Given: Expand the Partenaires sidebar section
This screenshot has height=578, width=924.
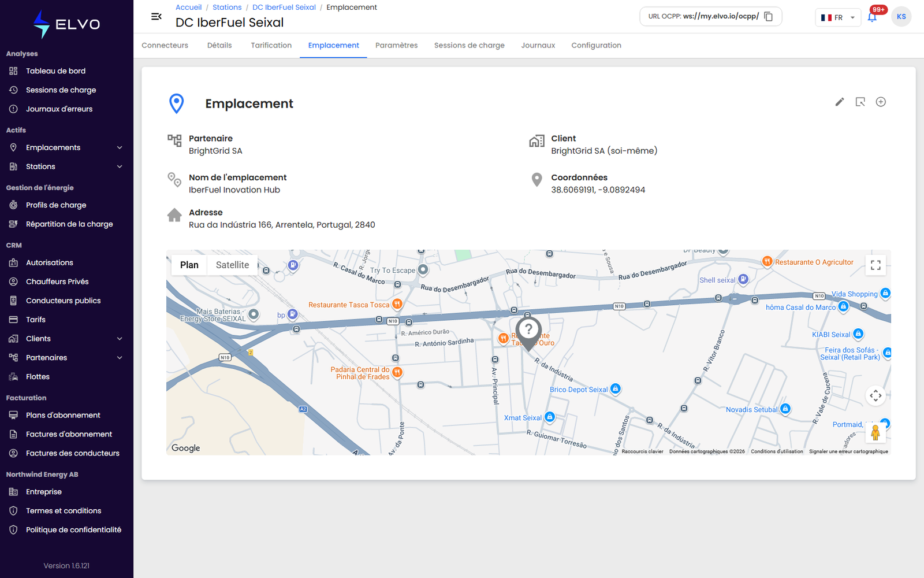Looking at the screenshot, I should [66, 358].
